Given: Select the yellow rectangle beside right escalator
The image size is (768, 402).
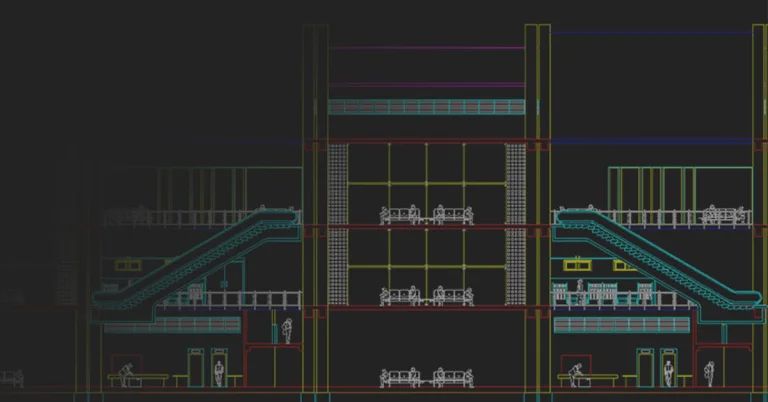Looking at the screenshot, I should 577,265.
